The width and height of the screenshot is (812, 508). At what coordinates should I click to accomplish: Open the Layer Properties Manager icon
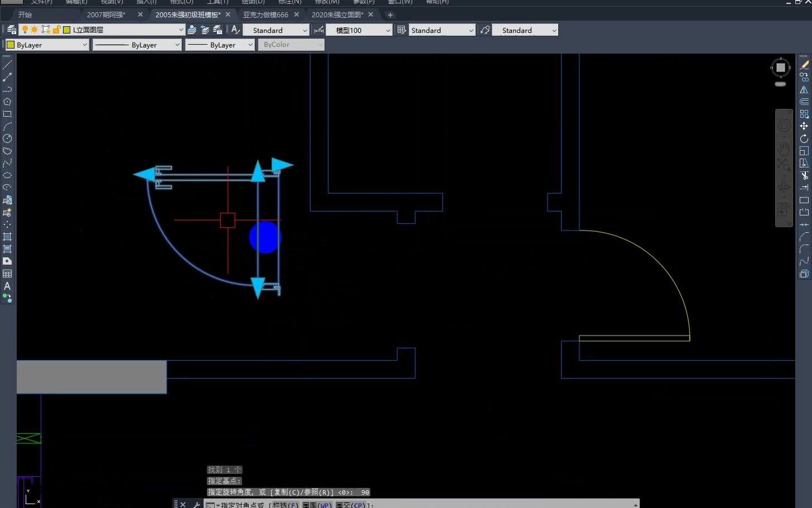coord(12,30)
